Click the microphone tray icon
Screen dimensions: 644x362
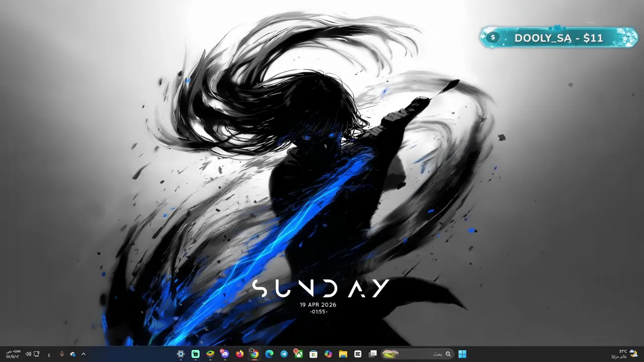[x=62, y=354]
